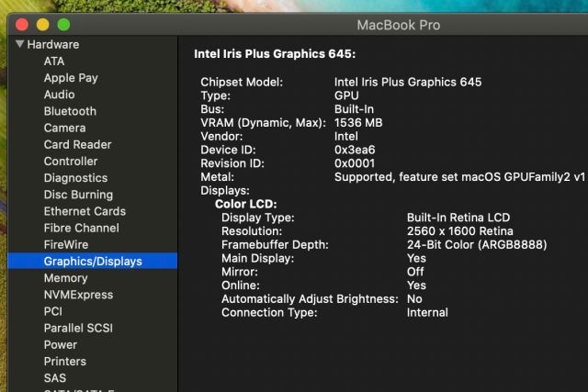Image resolution: width=588 pixels, height=392 pixels.
Task: Select Audio in the Hardware list
Action: point(59,95)
